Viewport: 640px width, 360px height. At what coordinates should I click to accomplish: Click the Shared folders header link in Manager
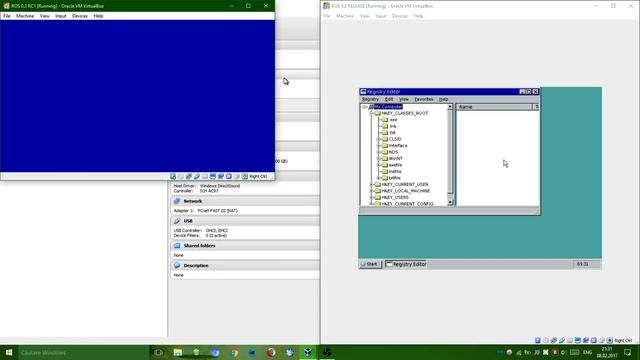pos(199,246)
